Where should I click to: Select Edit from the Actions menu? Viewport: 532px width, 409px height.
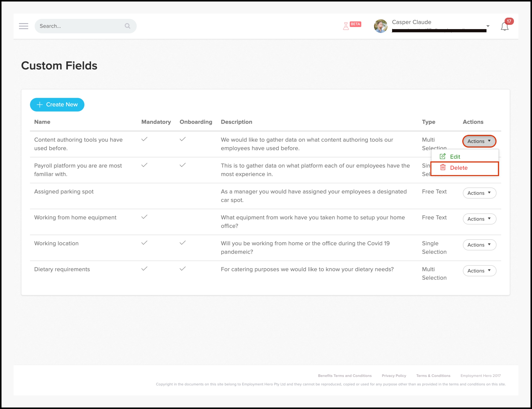click(455, 157)
